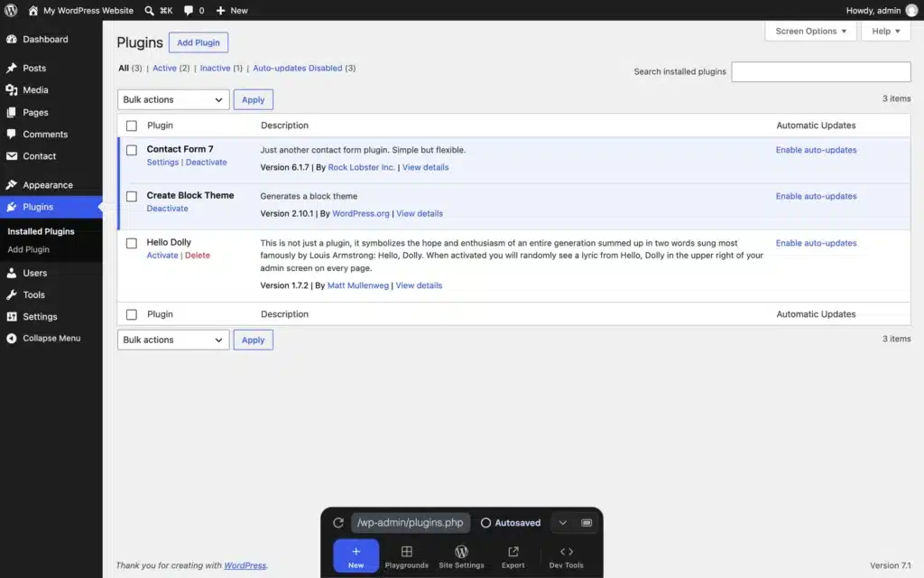Enable auto-updates for Contact Form 7

[x=816, y=150]
